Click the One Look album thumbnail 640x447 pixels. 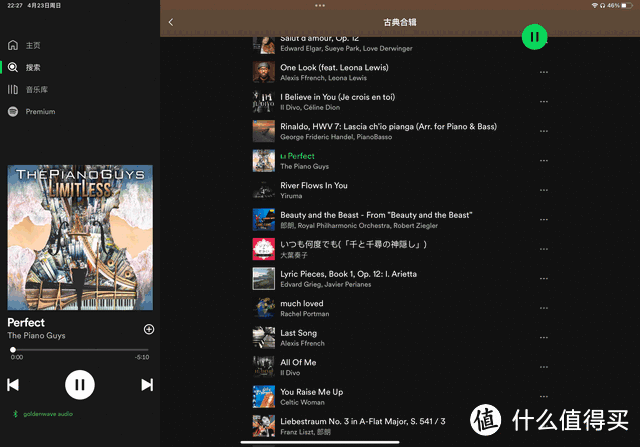pos(264,72)
